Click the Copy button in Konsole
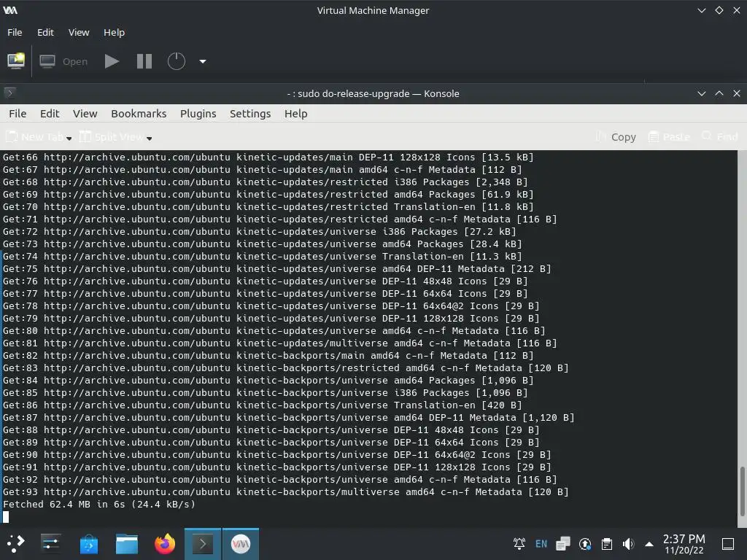Viewport: 747px width, 560px height. point(615,137)
